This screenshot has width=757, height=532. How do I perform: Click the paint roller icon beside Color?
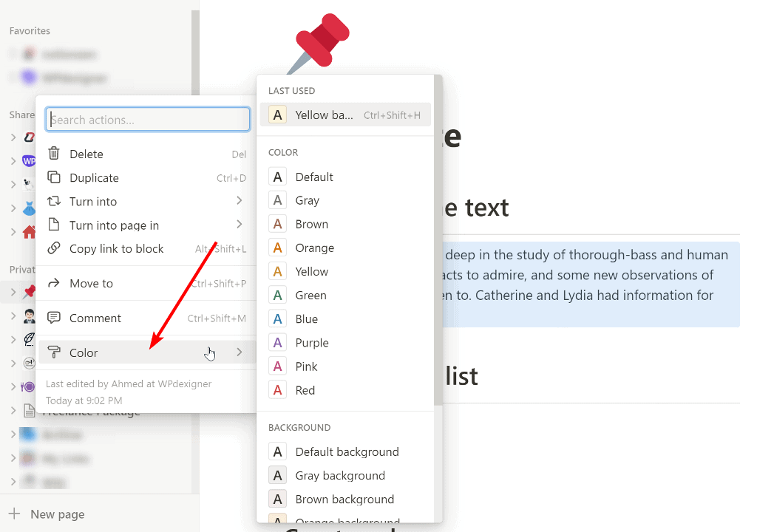(54, 352)
